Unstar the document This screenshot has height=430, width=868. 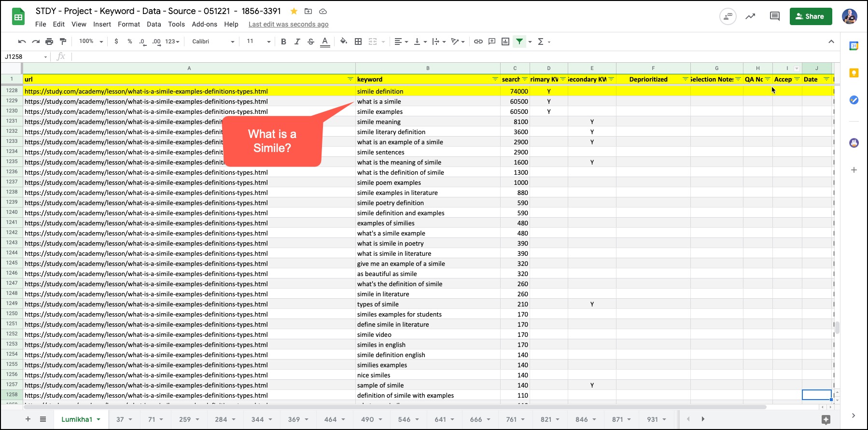pos(294,11)
